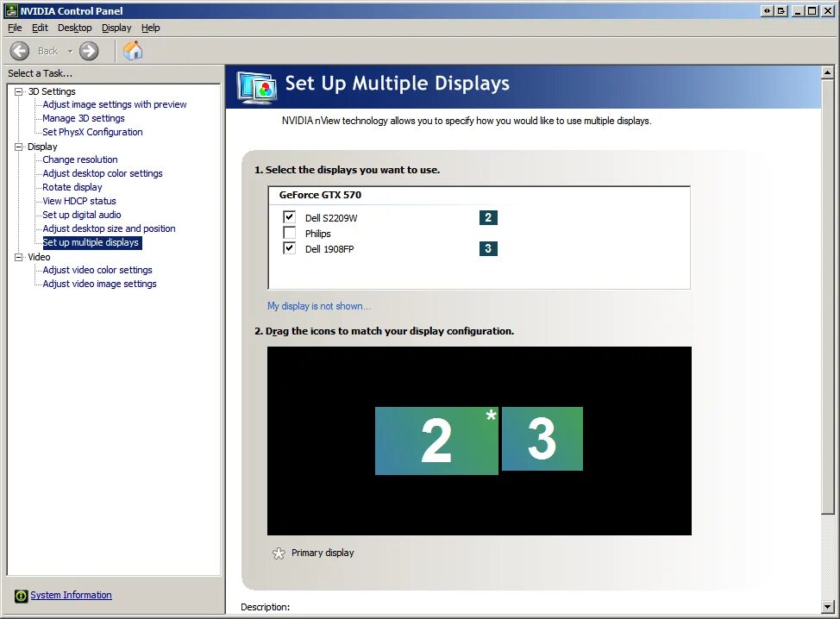The image size is (840, 619).
Task: Select the Dell 1908FP label text
Action: (329, 249)
